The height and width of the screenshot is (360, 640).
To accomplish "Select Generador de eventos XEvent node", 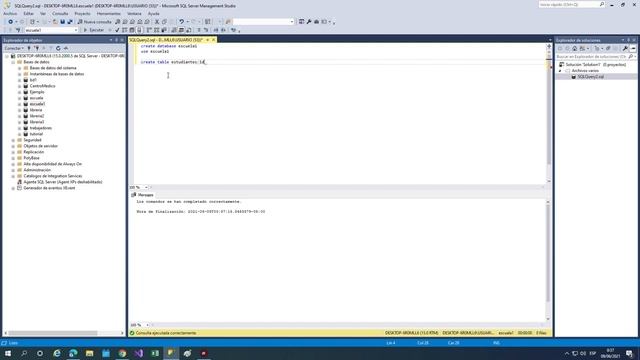I will (x=49, y=188).
